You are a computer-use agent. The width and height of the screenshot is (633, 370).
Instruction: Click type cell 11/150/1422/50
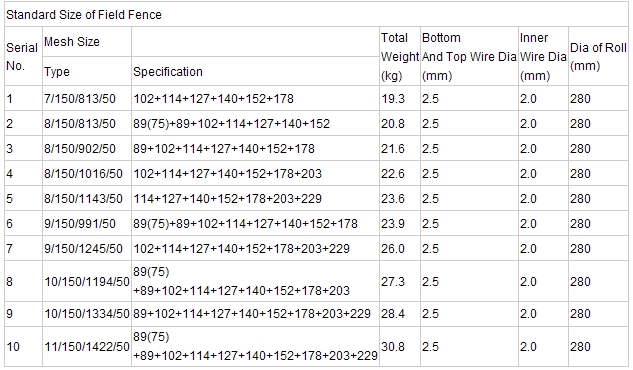coord(87,347)
